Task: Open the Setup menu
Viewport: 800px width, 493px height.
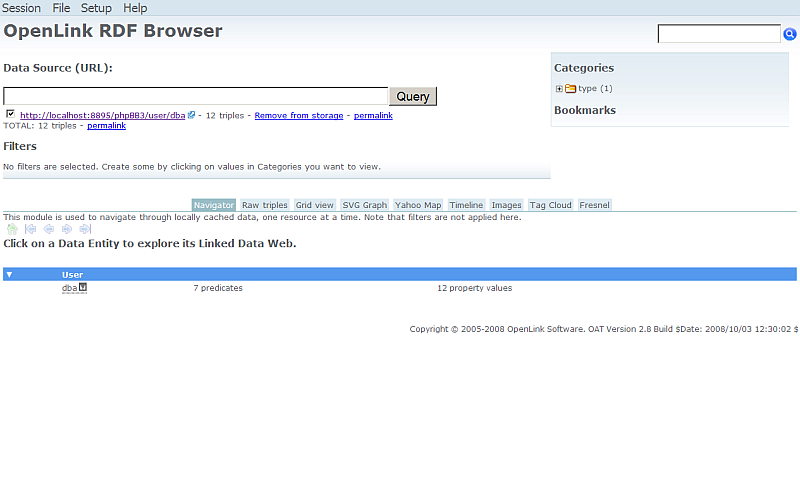Action: [x=96, y=8]
